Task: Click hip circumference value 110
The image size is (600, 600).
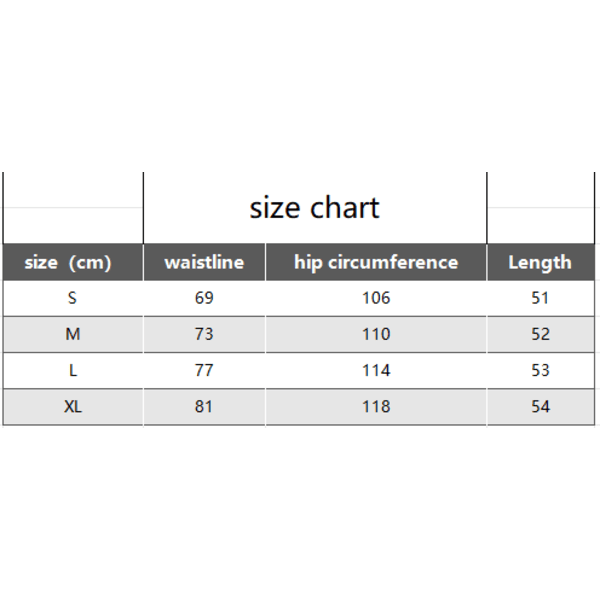Action: tap(376, 334)
